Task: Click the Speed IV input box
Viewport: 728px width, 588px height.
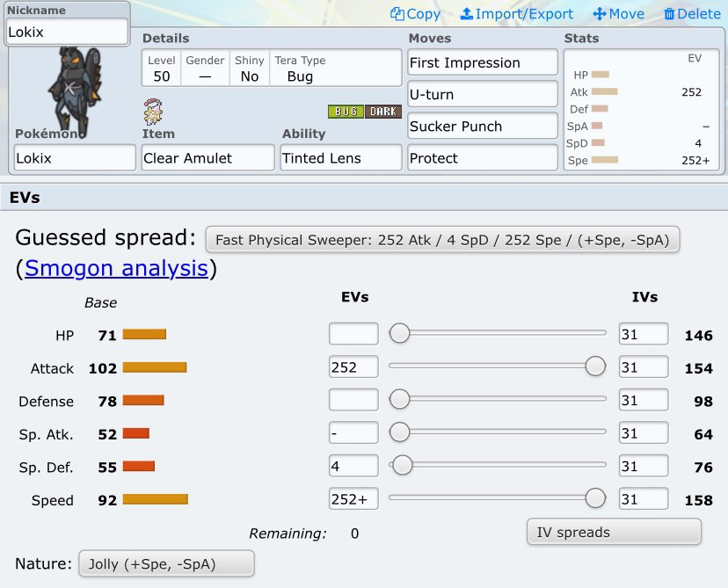Action: 644,498
